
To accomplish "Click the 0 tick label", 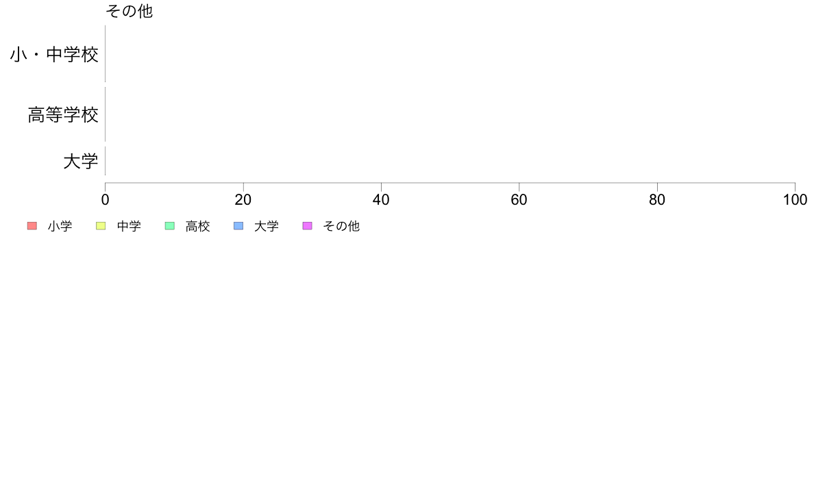I will [x=106, y=200].
